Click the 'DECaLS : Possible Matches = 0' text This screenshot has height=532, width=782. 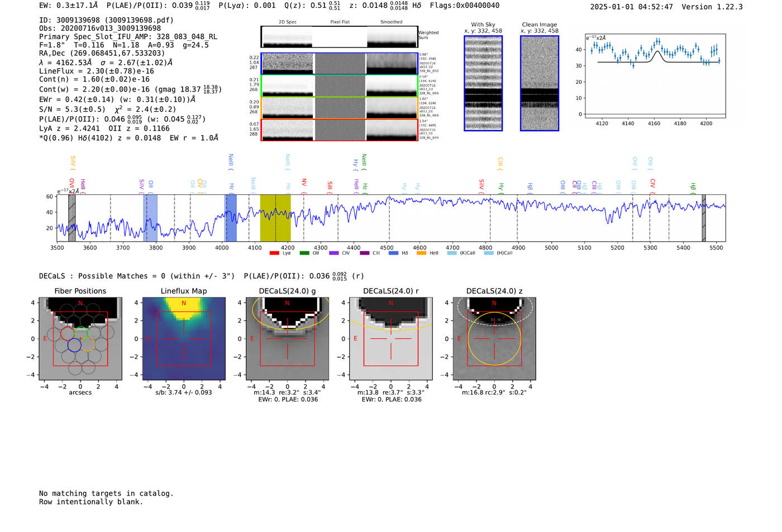[x=137, y=276]
